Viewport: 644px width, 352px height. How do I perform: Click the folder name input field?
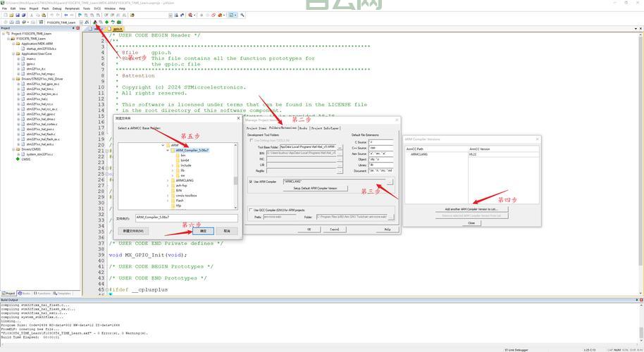click(x=185, y=218)
